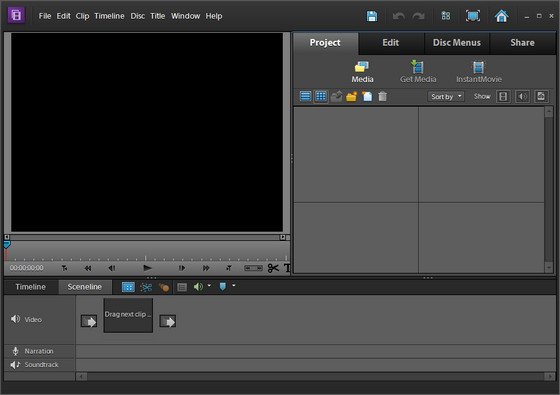Save the project with the floppy disk icon
The width and height of the screenshot is (560, 395).
pyautogui.click(x=372, y=16)
